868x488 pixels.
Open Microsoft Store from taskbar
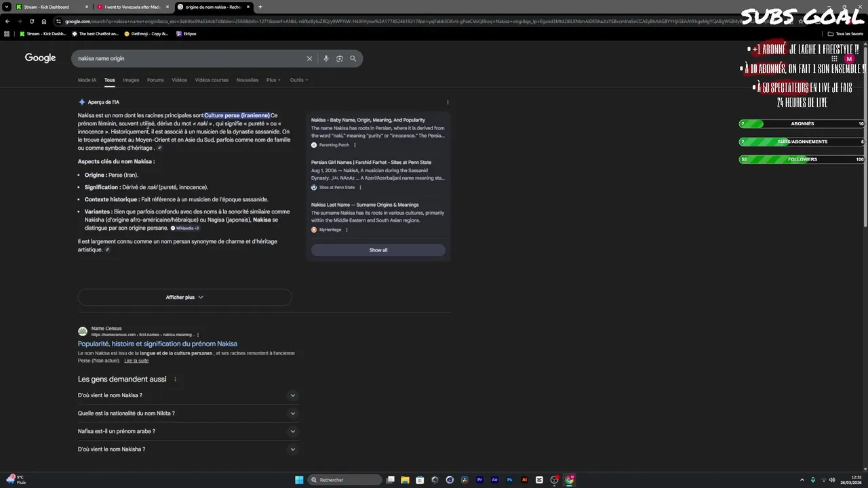(420, 480)
